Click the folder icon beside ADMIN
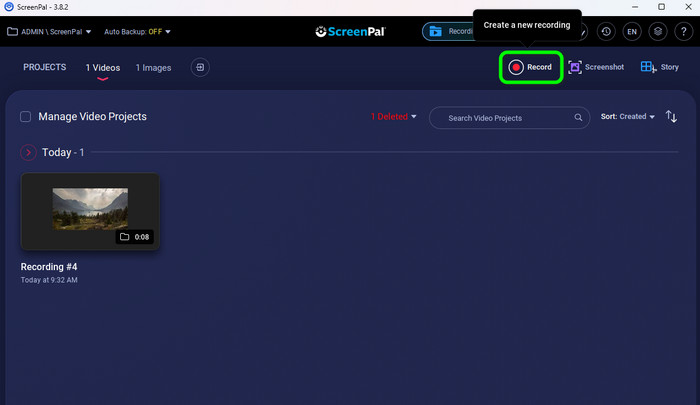 [12, 31]
